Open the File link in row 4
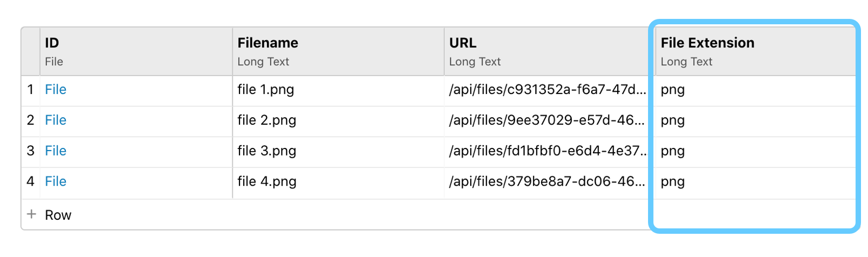Screen dimensions: 868x257 (56, 182)
